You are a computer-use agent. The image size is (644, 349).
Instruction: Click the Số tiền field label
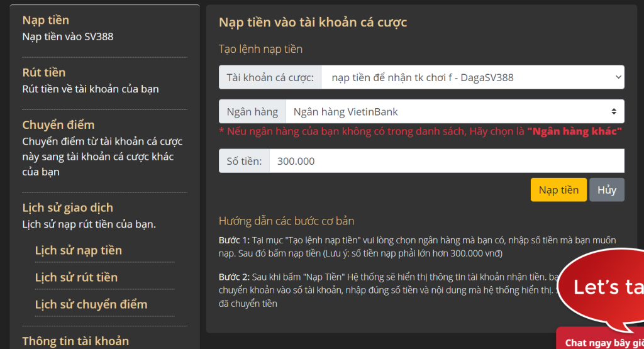pos(244,161)
